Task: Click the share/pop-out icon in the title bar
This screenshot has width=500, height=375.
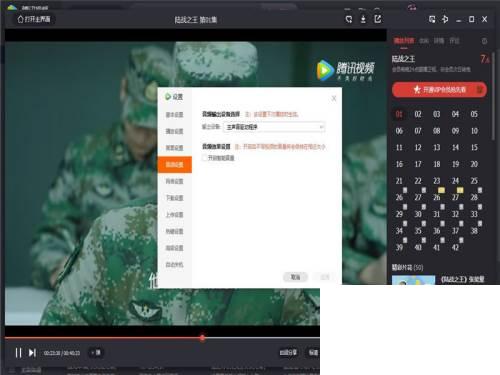Action: click(378, 19)
